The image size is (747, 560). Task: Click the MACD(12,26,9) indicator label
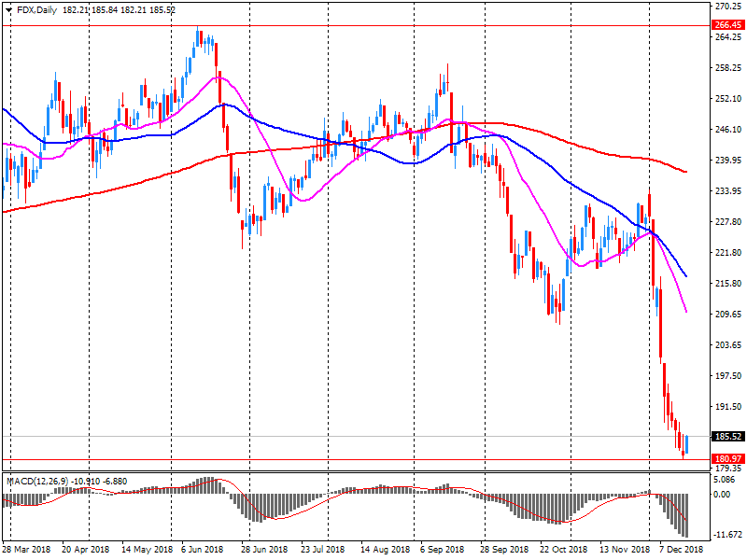tap(37, 482)
